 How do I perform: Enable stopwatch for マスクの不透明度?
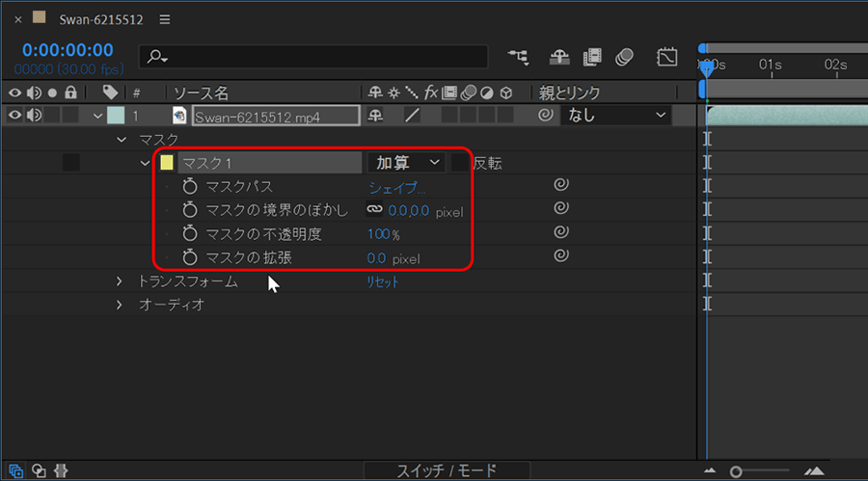[190, 233]
